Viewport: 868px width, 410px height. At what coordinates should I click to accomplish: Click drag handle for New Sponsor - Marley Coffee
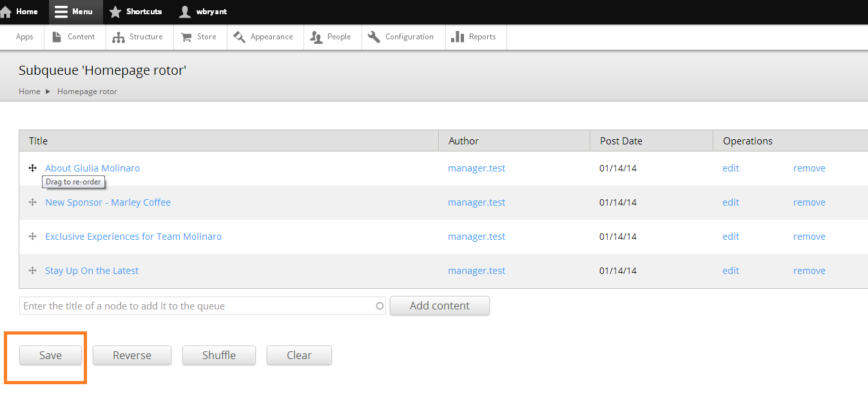click(x=32, y=202)
